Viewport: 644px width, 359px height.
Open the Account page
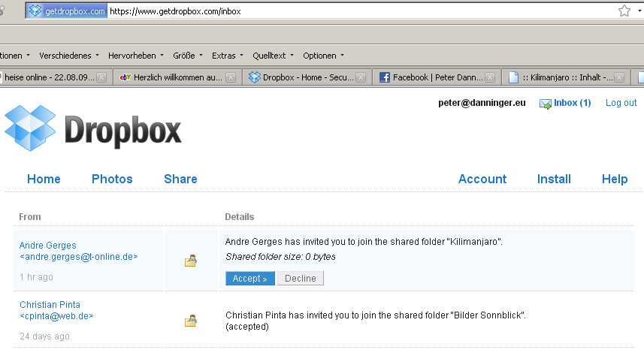tap(482, 179)
